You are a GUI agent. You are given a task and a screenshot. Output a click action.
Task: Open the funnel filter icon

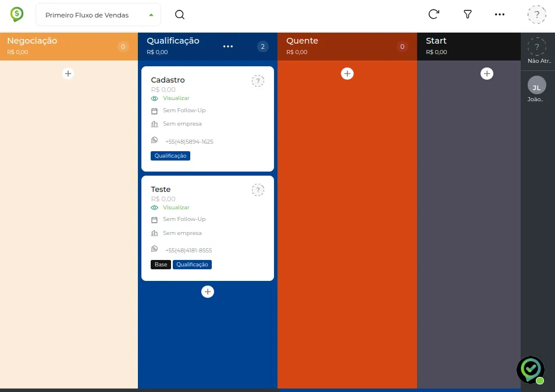tap(468, 14)
